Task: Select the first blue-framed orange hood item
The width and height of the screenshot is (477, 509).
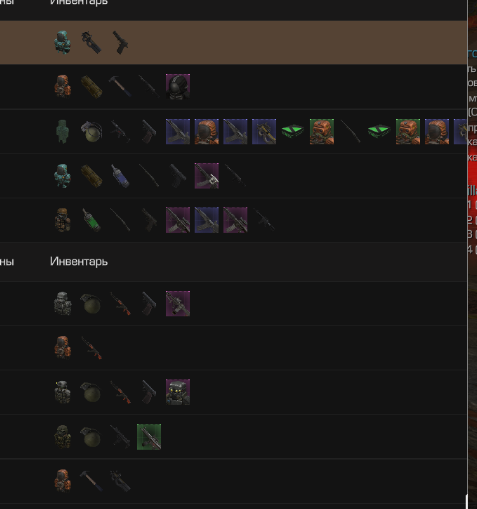Action: point(207,131)
